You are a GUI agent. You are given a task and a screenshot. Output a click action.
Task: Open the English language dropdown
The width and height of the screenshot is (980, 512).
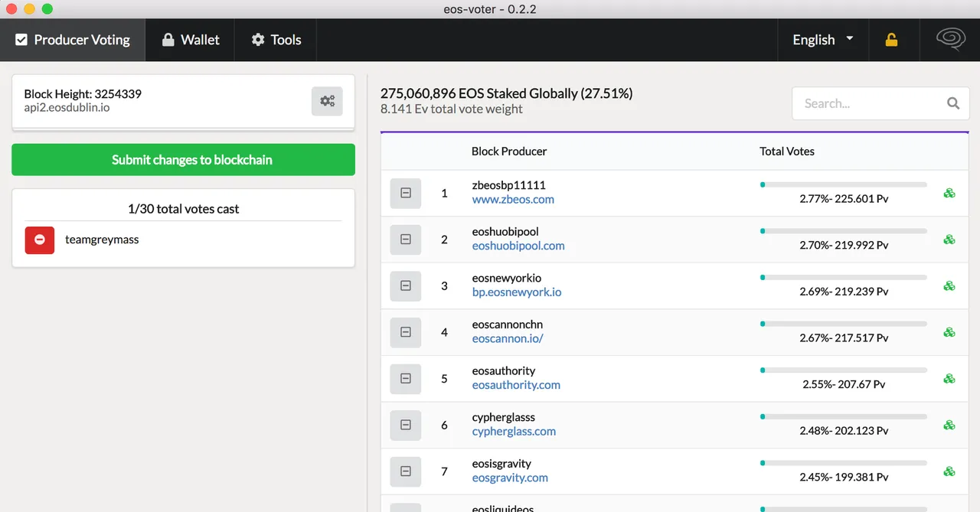tap(823, 40)
